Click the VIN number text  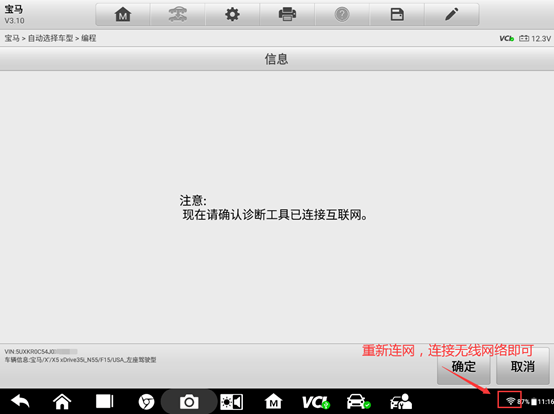pyautogui.click(x=41, y=351)
